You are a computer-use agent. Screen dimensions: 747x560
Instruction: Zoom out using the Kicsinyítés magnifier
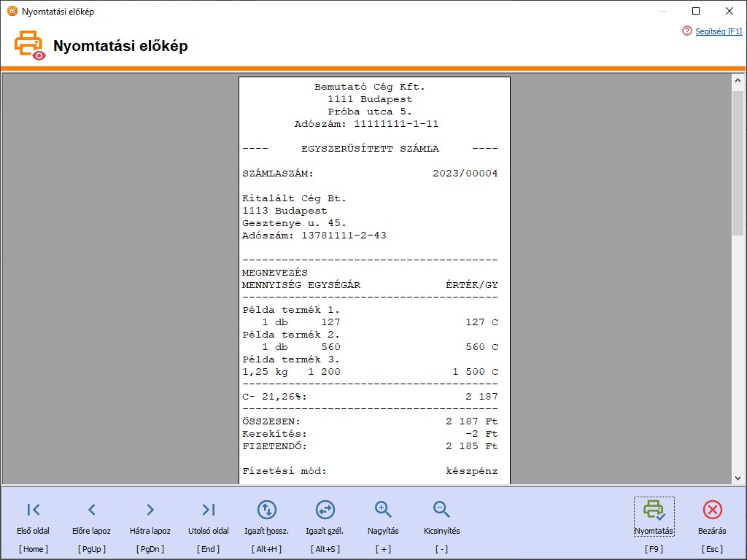tap(441, 510)
